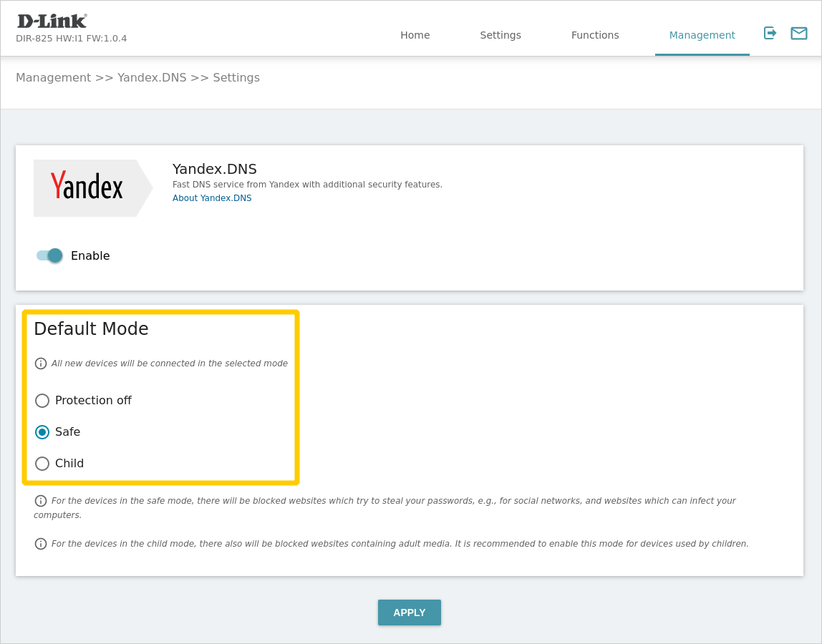Select the 'Safe' default mode
The image size is (822, 644).
click(x=42, y=432)
